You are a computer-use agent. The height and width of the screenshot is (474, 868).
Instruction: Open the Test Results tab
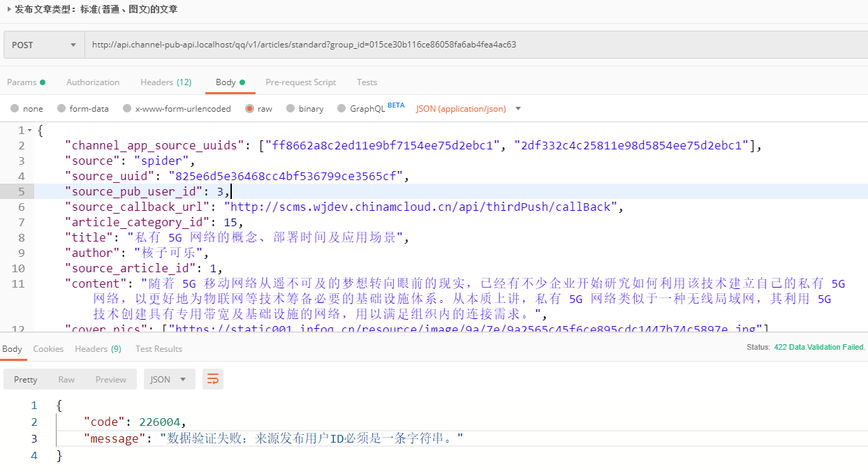click(x=159, y=349)
